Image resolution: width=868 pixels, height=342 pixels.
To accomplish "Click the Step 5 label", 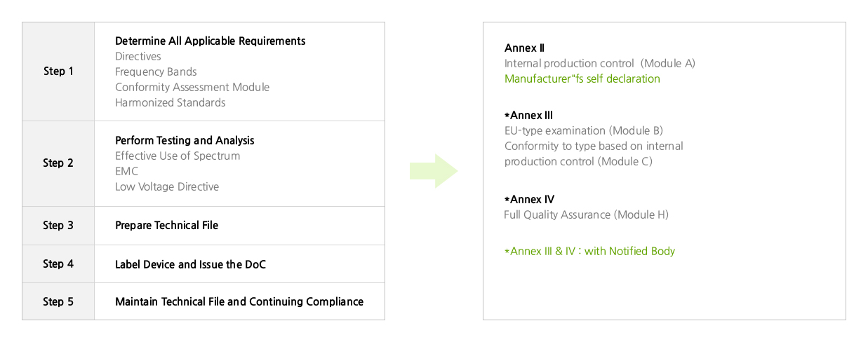I will (58, 302).
